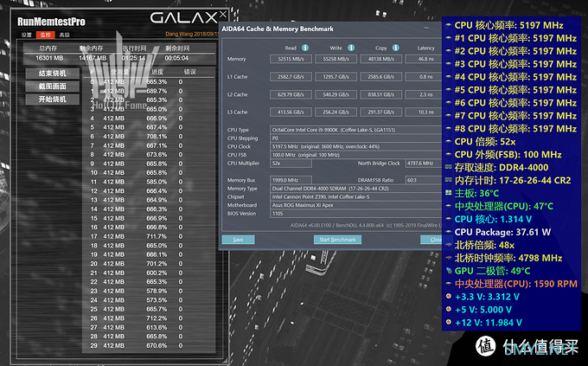Click the icon beside 北桥倍频: 48x

click(x=448, y=245)
